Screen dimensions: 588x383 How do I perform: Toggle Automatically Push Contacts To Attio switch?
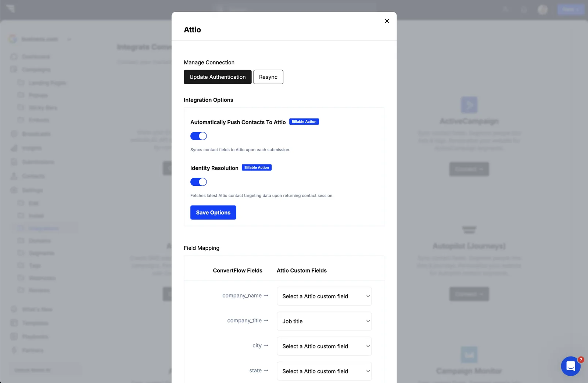click(198, 136)
